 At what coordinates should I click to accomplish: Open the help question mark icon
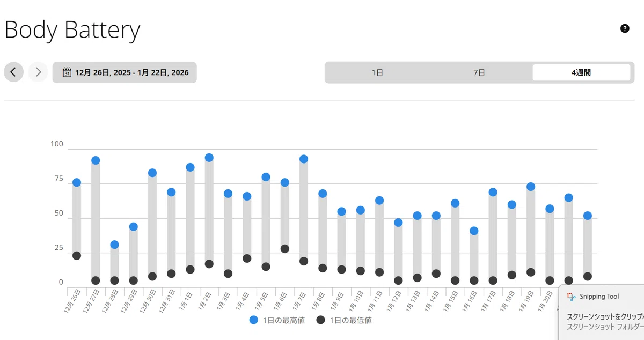click(625, 28)
